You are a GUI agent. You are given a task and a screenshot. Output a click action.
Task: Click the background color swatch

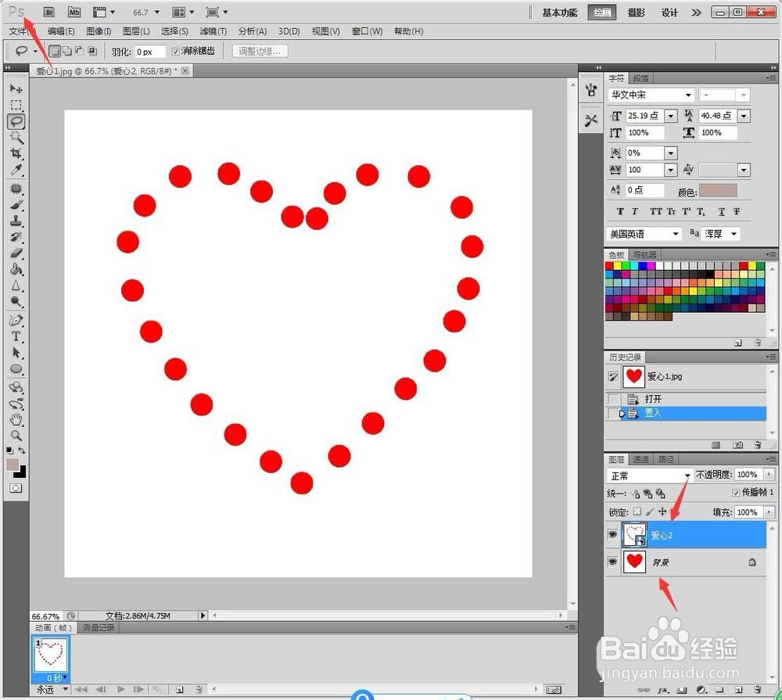(x=22, y=472)
